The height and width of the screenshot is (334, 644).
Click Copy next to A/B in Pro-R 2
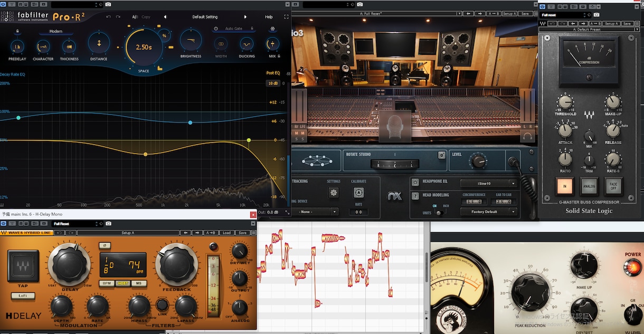pyautogui.click(x=146, y=17)
